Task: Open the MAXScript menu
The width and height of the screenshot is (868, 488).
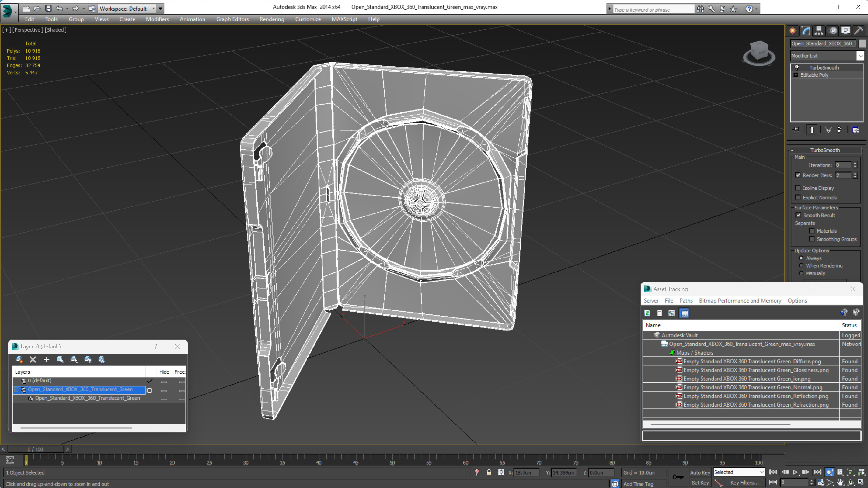Action: (344, 19)
